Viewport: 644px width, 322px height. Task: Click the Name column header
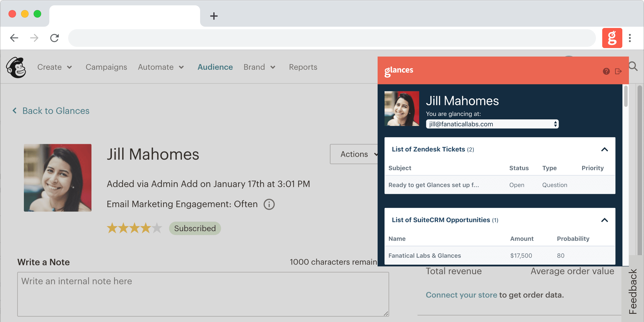click(397, 239)
